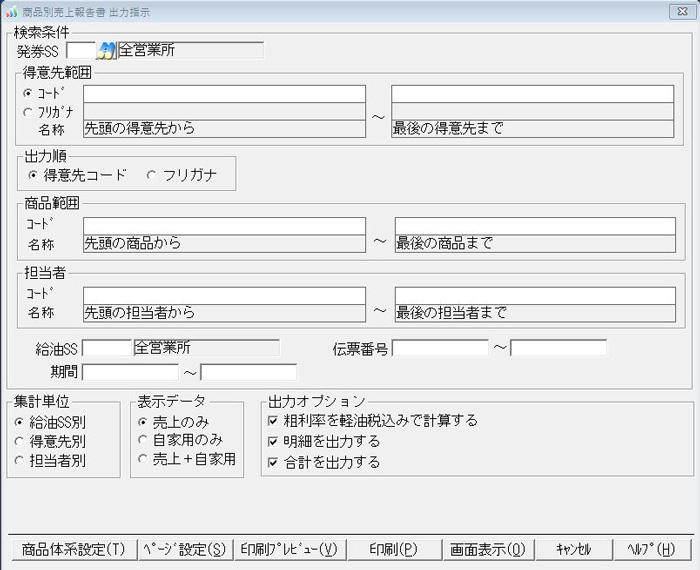Uncheck 明細を出力する option
The image size is (700, 570).
point(274,441)
